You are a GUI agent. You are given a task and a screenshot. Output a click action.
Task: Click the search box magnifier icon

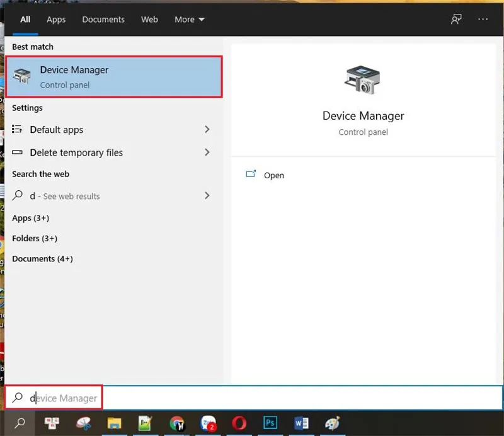pos(18,398)
